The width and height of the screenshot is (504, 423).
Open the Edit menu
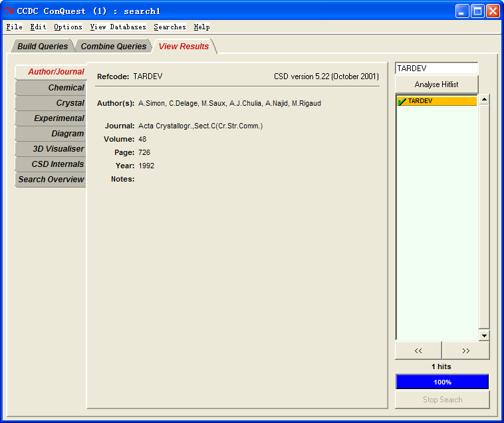point(39,27)
